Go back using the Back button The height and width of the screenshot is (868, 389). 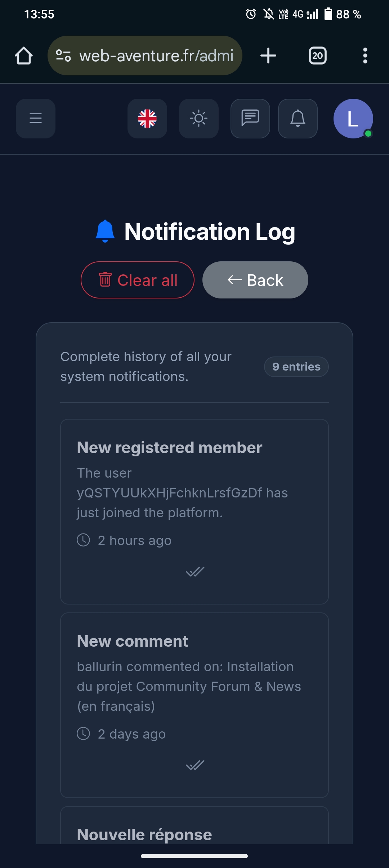tap(255, 280)
